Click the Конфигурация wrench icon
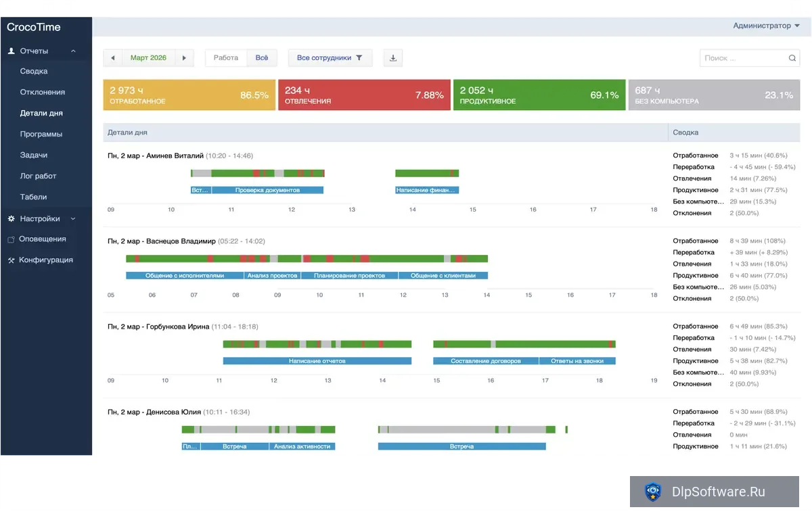This screenshot has height=520, width=812. point(11,260)
